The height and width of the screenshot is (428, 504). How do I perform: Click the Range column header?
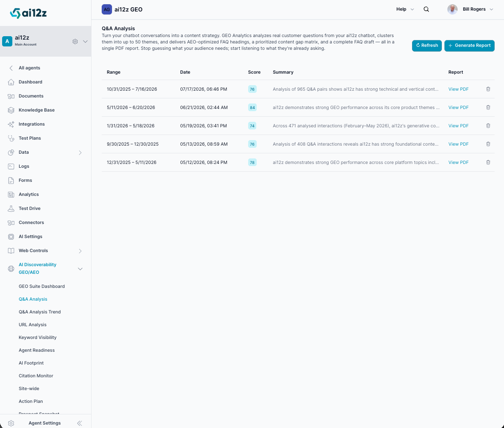[114, 72]
